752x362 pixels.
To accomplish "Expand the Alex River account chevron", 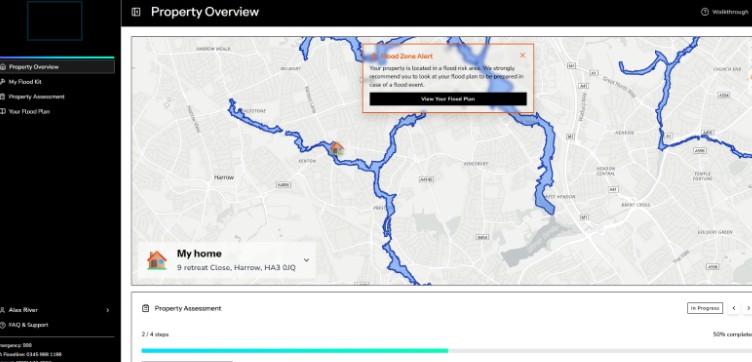I will pyautogui.click(x=107, y=310).
